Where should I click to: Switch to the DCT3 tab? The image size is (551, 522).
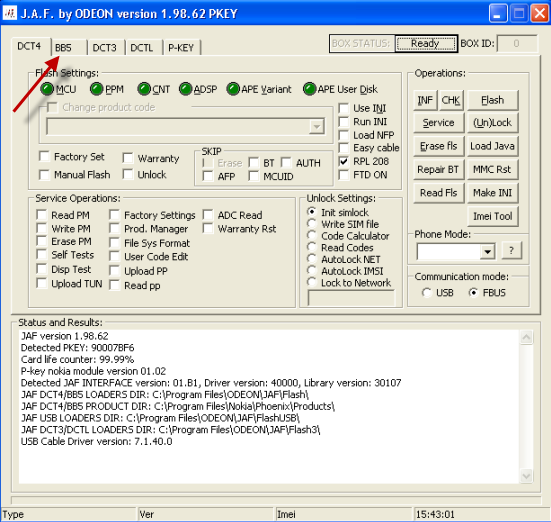pos(106,47)
